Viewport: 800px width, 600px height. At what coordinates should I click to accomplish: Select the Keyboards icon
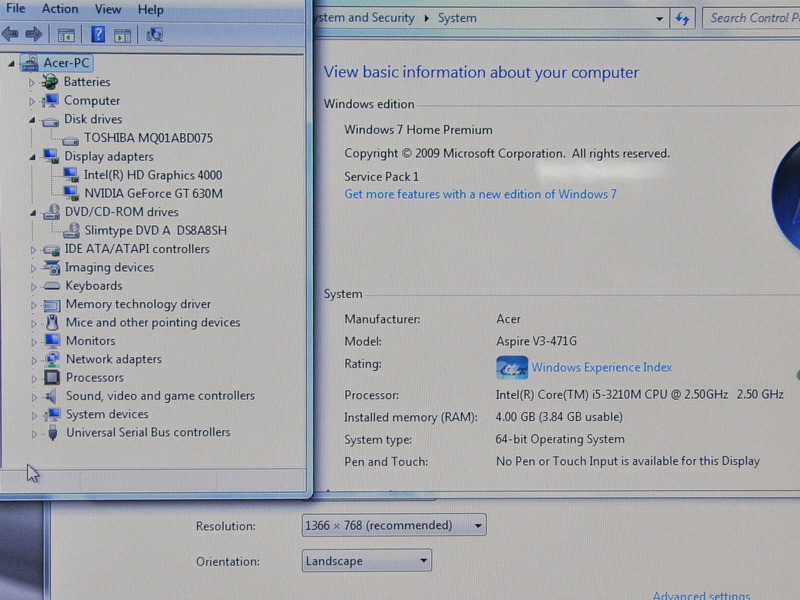coord(52,286)
